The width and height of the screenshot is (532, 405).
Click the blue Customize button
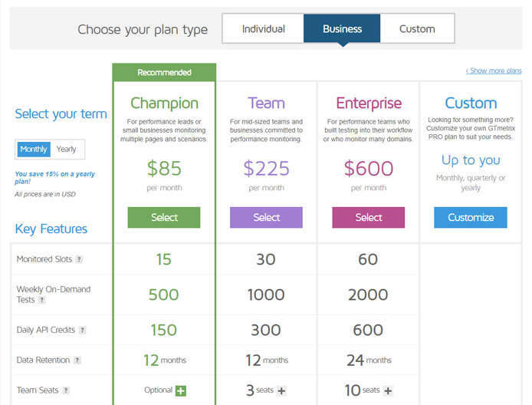pos(471,217)
